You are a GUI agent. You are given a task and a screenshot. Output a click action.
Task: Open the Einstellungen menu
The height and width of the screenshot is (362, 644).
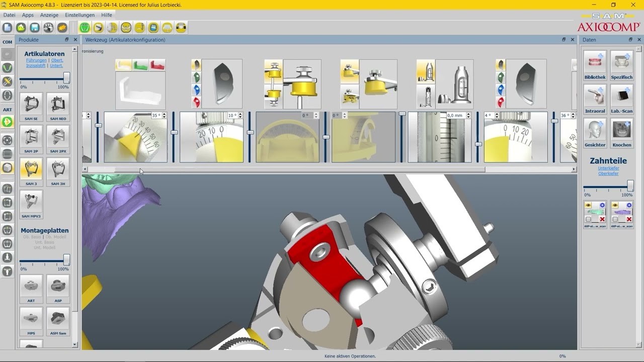click(x=79, y=15)
